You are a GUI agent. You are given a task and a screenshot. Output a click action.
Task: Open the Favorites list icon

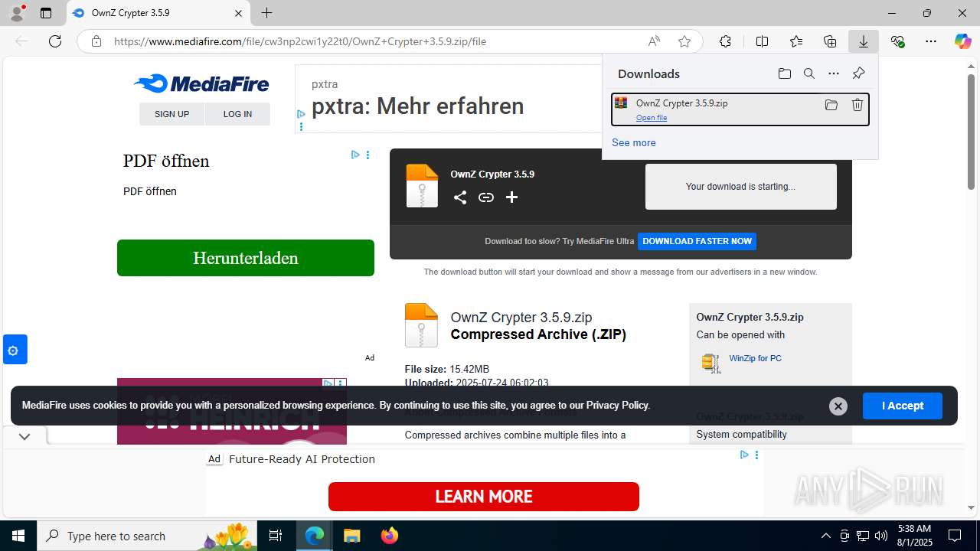click(796, 41)
